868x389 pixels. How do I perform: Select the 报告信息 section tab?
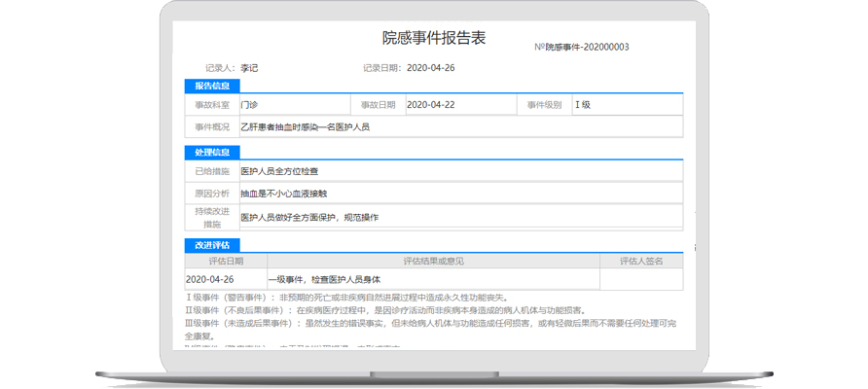pos(212,87)
